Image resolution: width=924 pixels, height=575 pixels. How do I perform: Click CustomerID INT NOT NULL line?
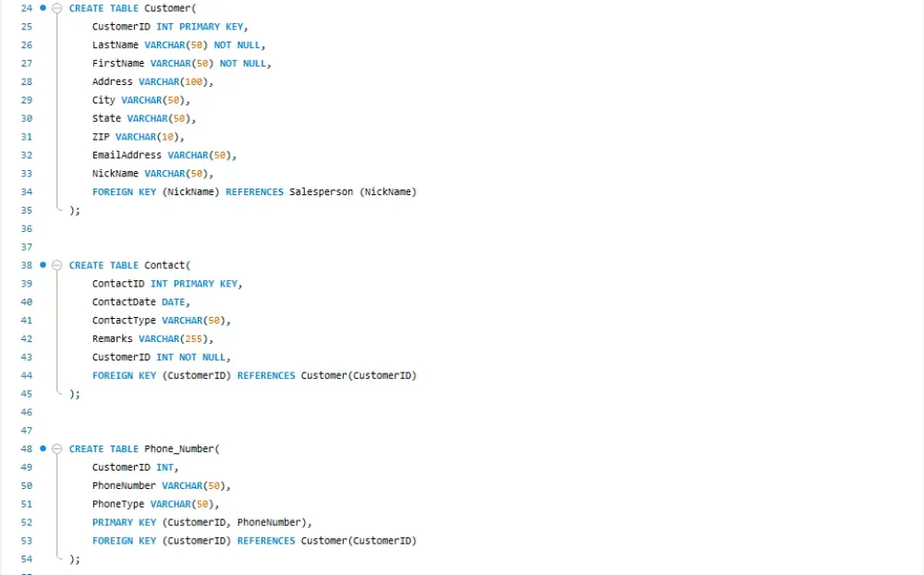[x=161, y=357]
